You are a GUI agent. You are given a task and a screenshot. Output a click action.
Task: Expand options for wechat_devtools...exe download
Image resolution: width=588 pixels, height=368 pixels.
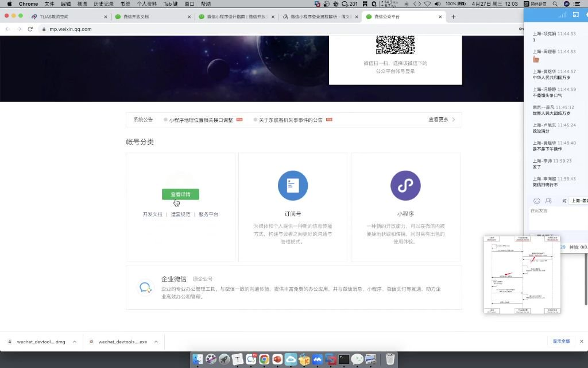pos(156,342)
